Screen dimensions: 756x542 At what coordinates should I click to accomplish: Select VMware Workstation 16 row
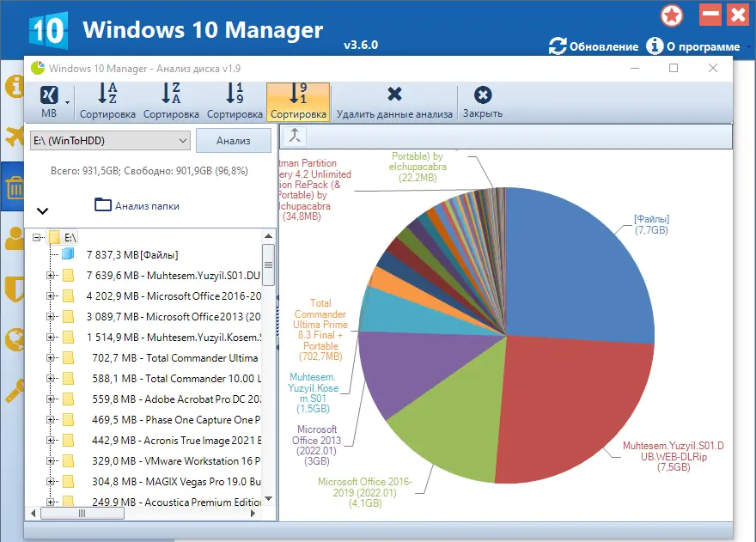[176, 461]
